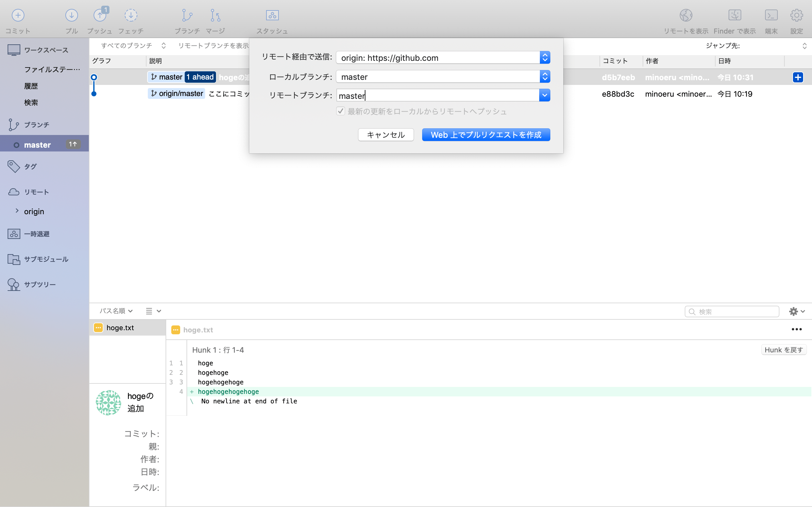
Task: Switch to 履歴 in the sidebar
Action: (x=31, y=86)
